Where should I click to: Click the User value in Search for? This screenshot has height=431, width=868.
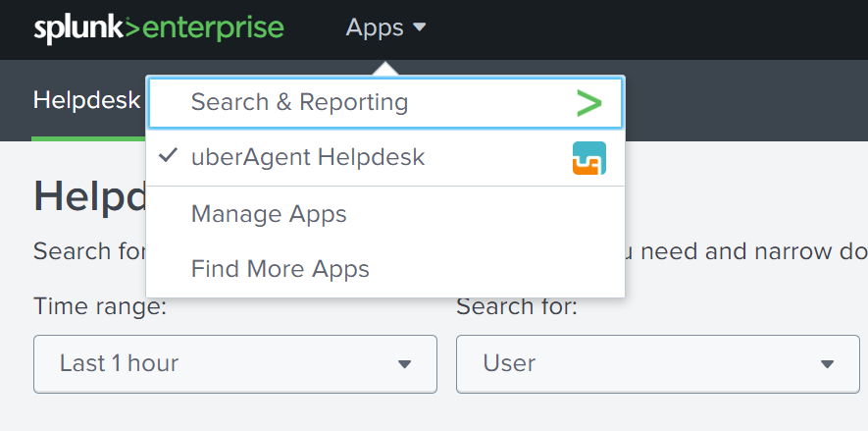pos(510,363)
